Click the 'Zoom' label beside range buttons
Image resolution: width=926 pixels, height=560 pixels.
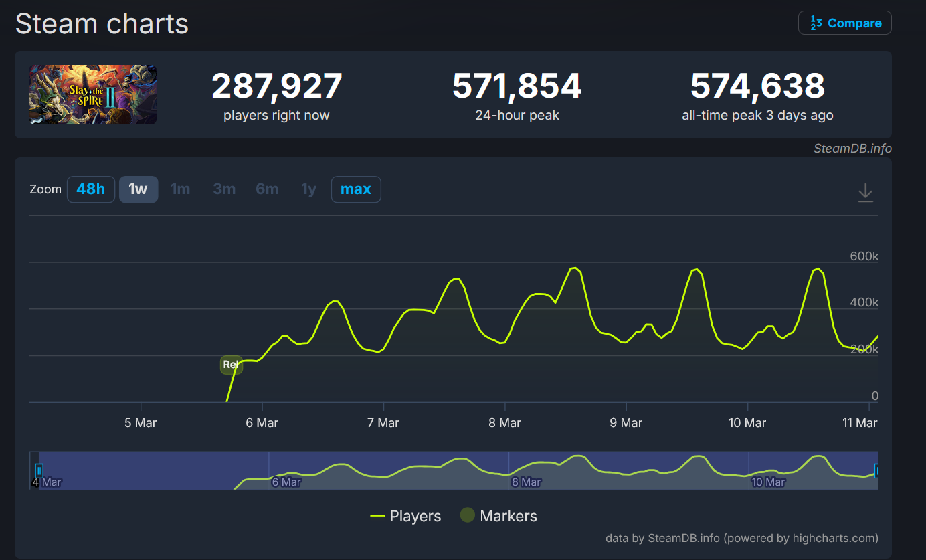click(45, 189)
